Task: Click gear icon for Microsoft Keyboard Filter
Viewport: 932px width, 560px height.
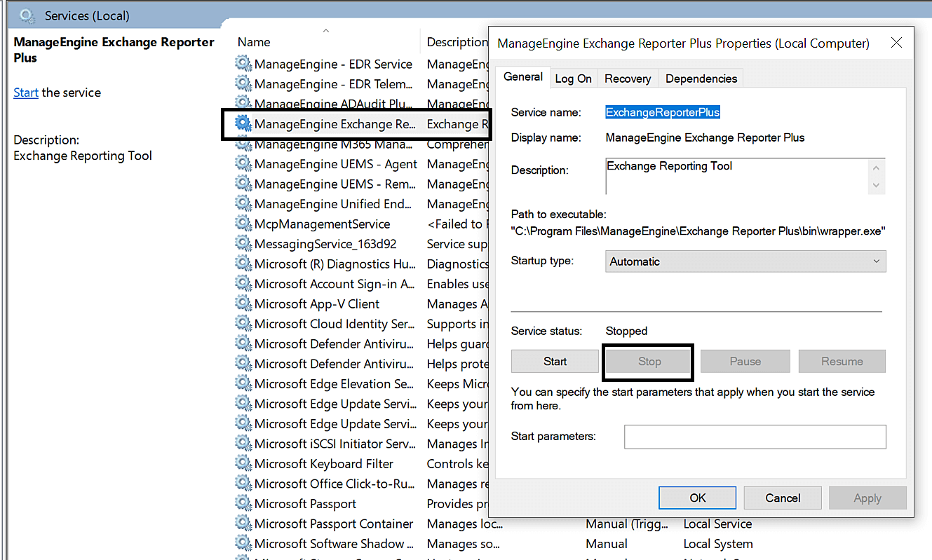Action: coord(243,463)
